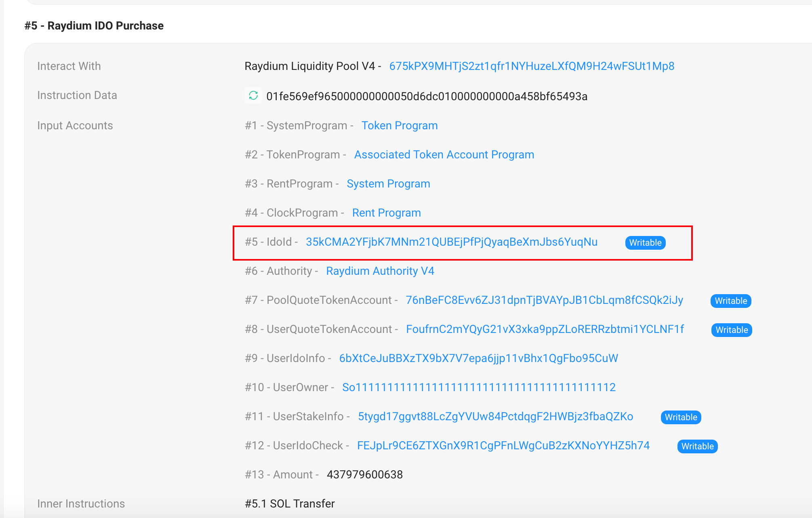Open IdoId address 35kCMA2YFjbK link
This screenshot has width=812, height=518.
click(451, 242)
